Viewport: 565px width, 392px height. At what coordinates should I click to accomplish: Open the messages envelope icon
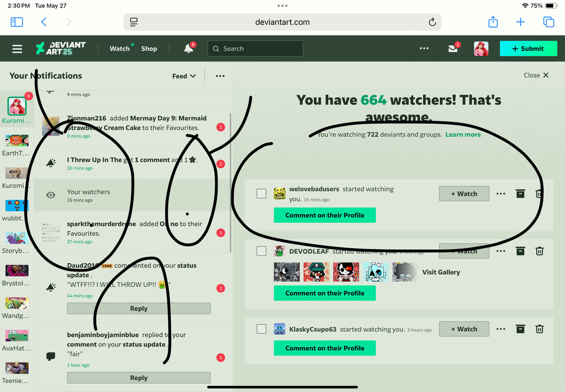(x=453, y=49)
